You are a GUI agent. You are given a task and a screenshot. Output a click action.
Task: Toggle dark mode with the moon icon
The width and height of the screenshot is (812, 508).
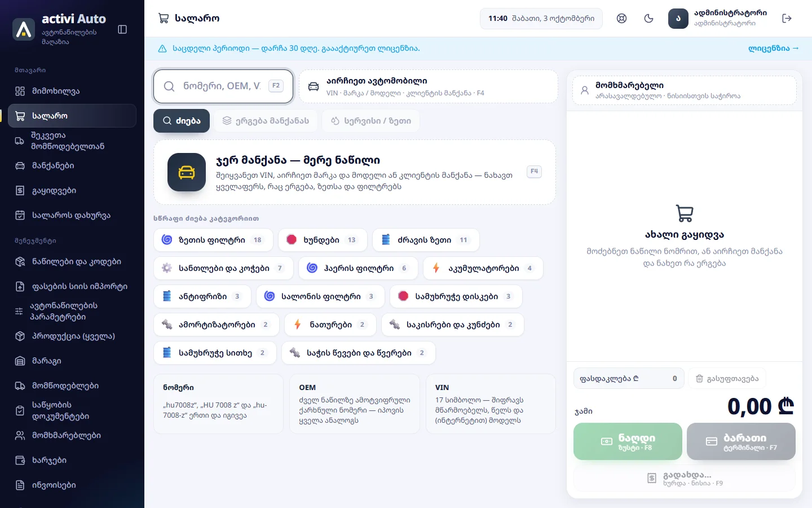tap(648, 19)
